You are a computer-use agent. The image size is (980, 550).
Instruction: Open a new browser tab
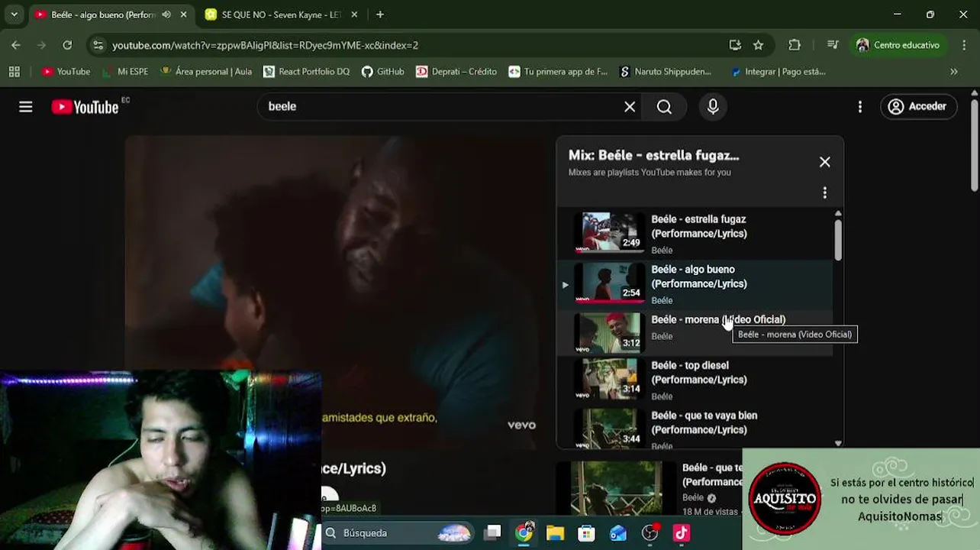click(x=380, y=15)
